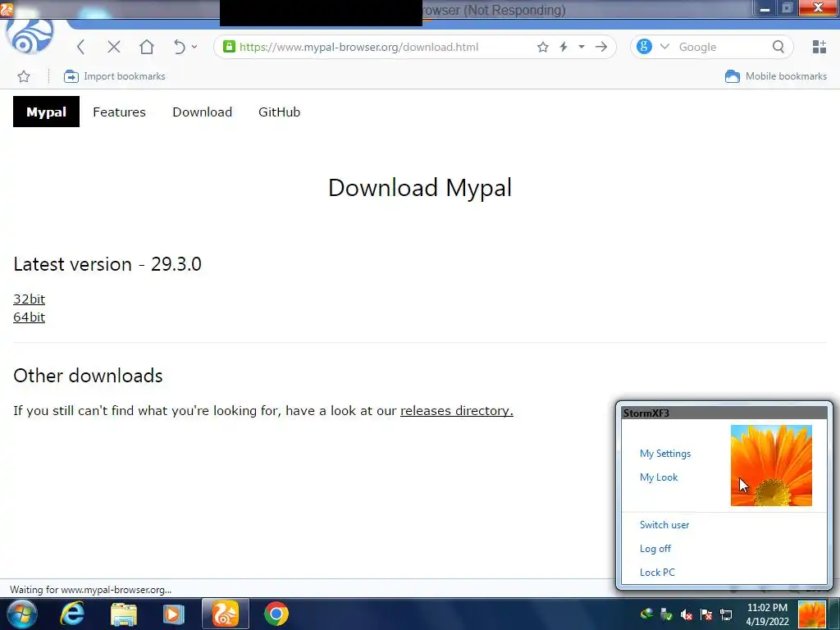Click the safely remove hardware tray icon
The width and height of the screenshot is (840, 630).
point(666,614)
